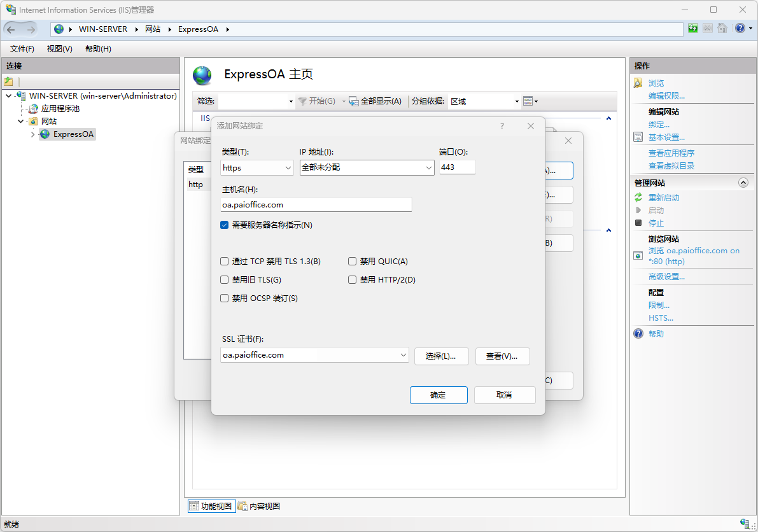This screenshot has width=758, height=532.
Task: Check the Disable HTTP/2 checkbox
Action: pyautogui.click(x=353, y=280)
